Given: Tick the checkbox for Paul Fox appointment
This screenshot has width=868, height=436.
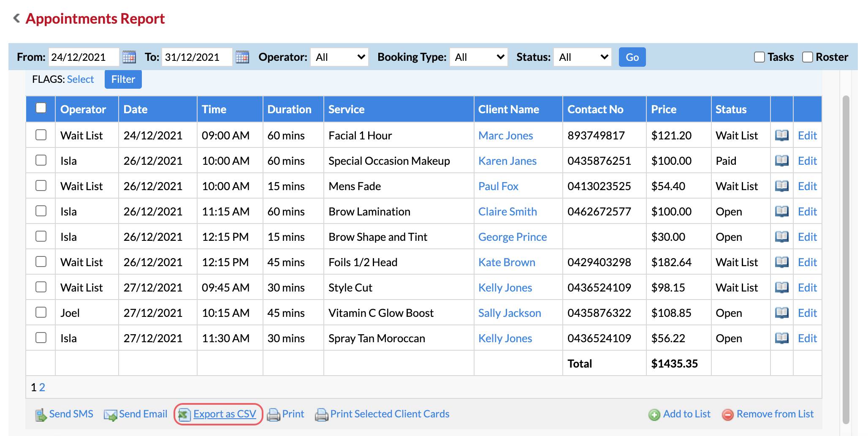Looking at the screenshot, I should pos(41,185).
